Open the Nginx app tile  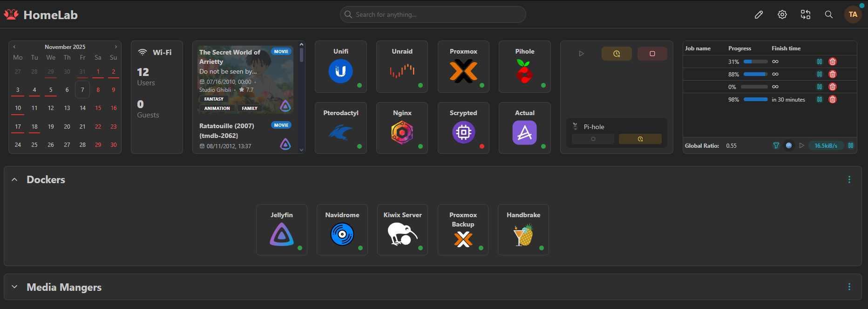click(x=402, y=128)
